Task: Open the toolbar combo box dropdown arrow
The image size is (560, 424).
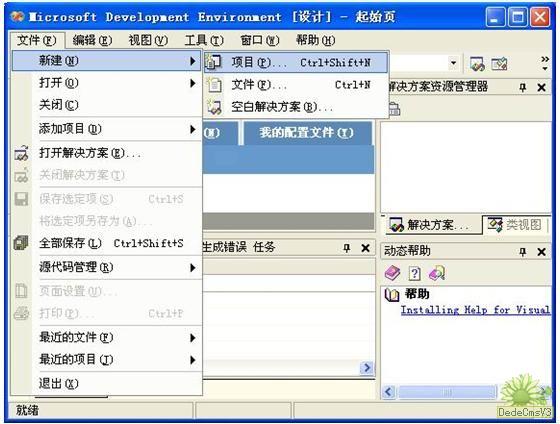Action: (x=453, y=63)
